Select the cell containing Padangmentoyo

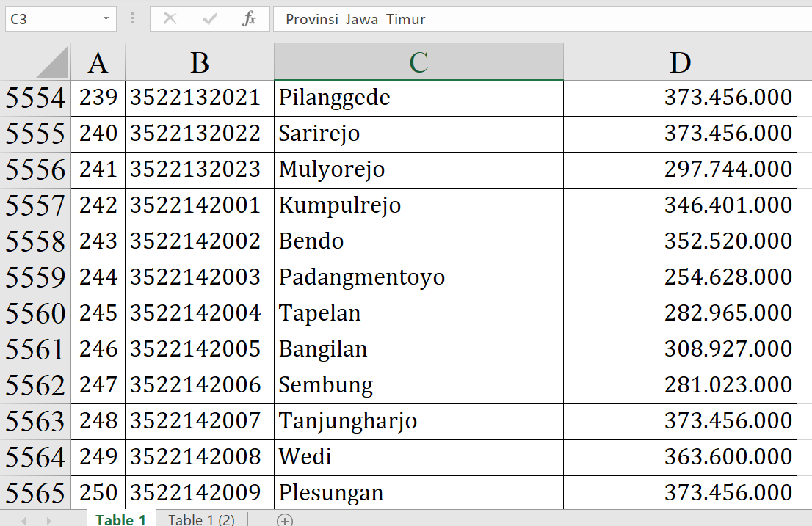click(418, 277)
